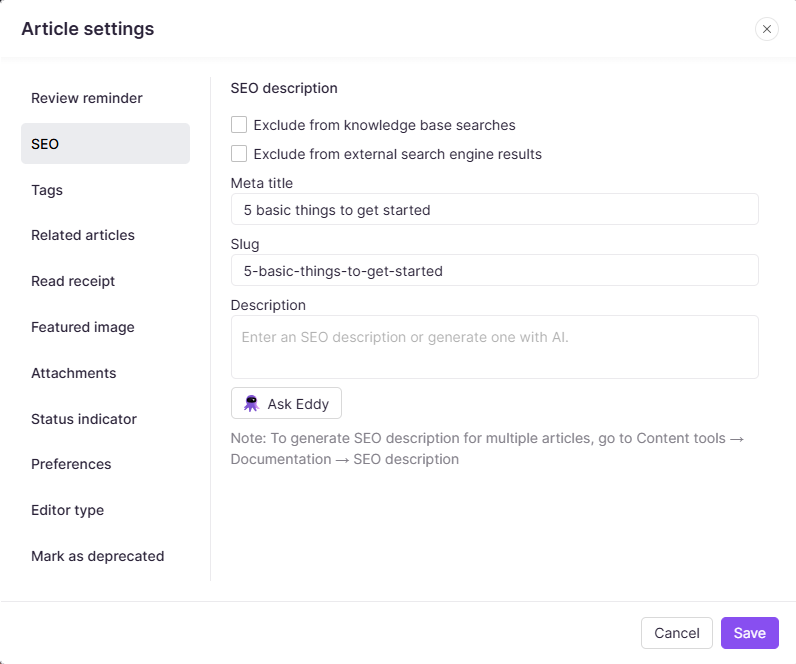
Task: Open Mark as deprecated settings
Action: (x=98, y=556)
